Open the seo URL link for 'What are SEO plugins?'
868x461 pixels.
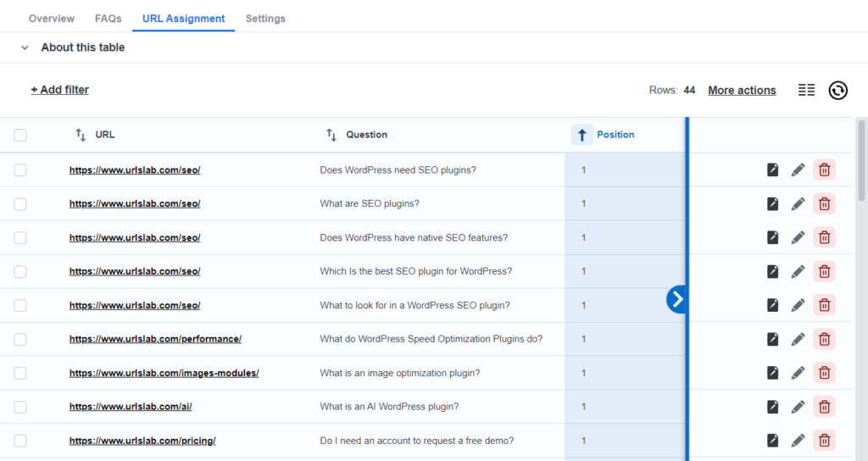[135, 203]
